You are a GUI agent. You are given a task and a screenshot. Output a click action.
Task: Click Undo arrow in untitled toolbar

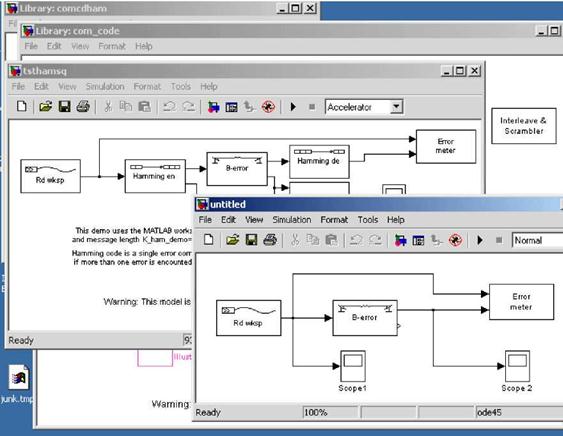tap(356, 240)
